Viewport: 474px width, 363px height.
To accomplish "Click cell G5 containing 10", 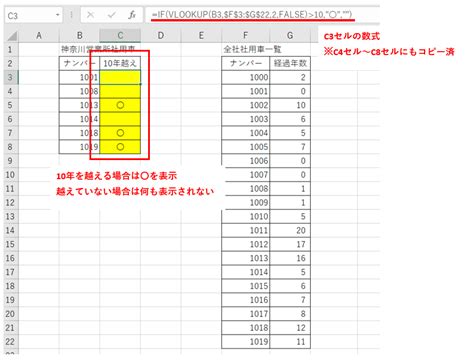I will (290, 105).
